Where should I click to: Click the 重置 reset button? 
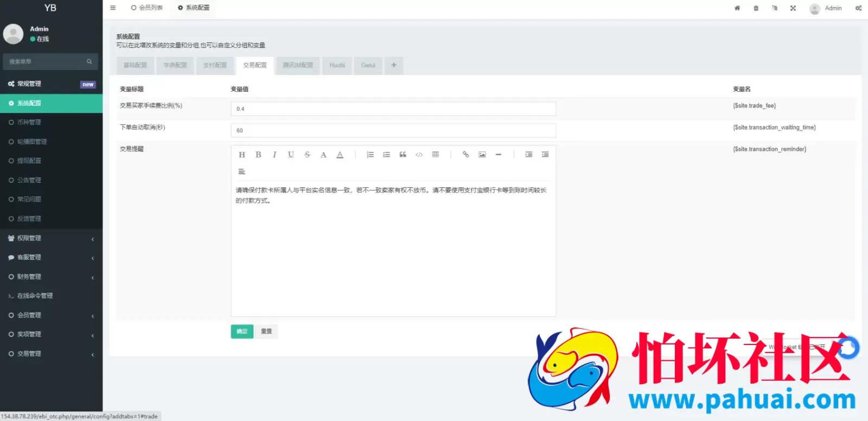coord(266,331)
